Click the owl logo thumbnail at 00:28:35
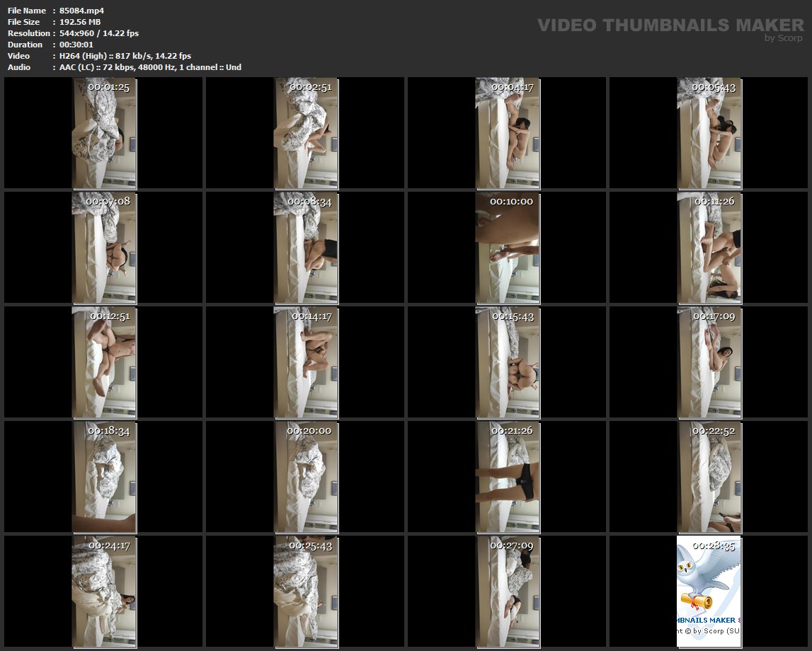 pyautogui.click(x=709, y=592)
